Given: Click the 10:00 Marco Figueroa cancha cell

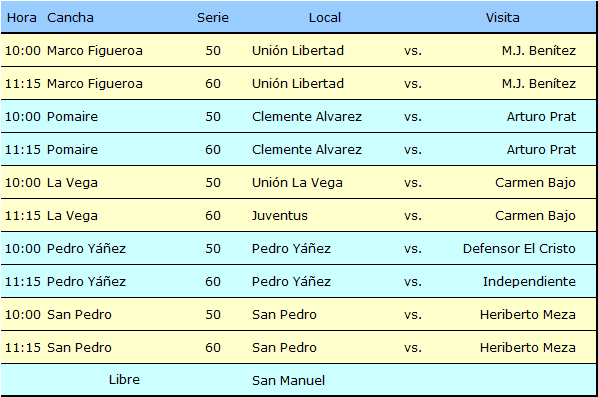Looking at the screenshot, I should coord(95,50).
